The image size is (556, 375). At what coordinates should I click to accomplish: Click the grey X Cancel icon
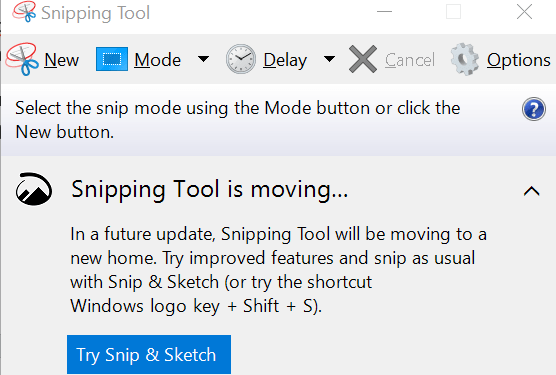pos(363,59)
